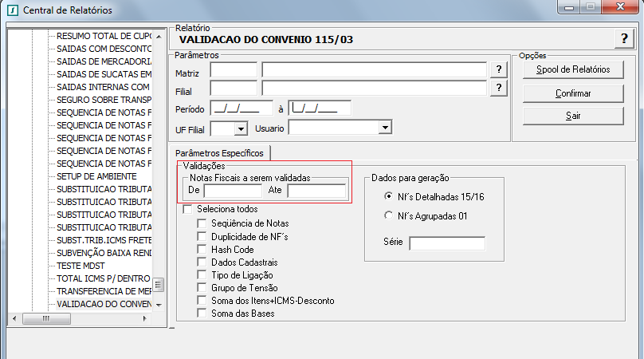
Task: Switch to the Parâmetros Específicos tab
Action: tap(219, 152)
